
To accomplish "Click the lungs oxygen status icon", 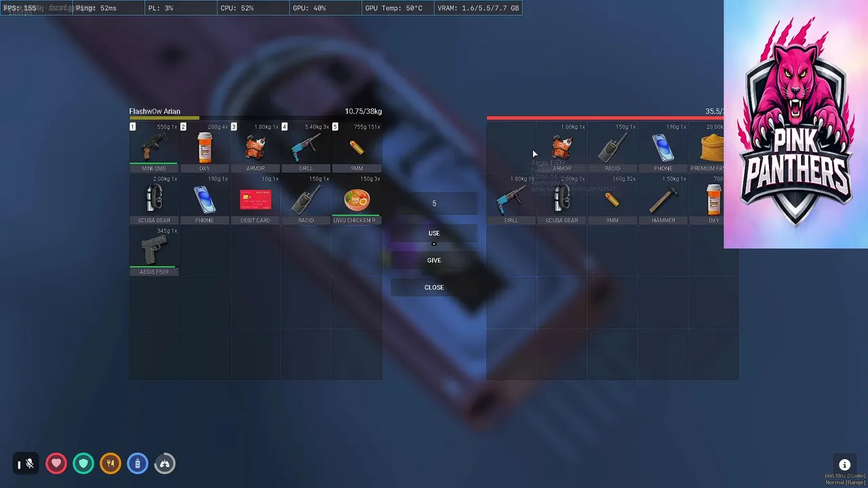I will click(x=165, y=464).
